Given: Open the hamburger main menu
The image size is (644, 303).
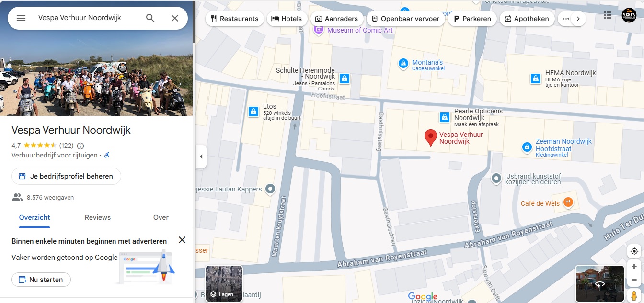Looking at the screenshot, I should (x=21, y=18).
